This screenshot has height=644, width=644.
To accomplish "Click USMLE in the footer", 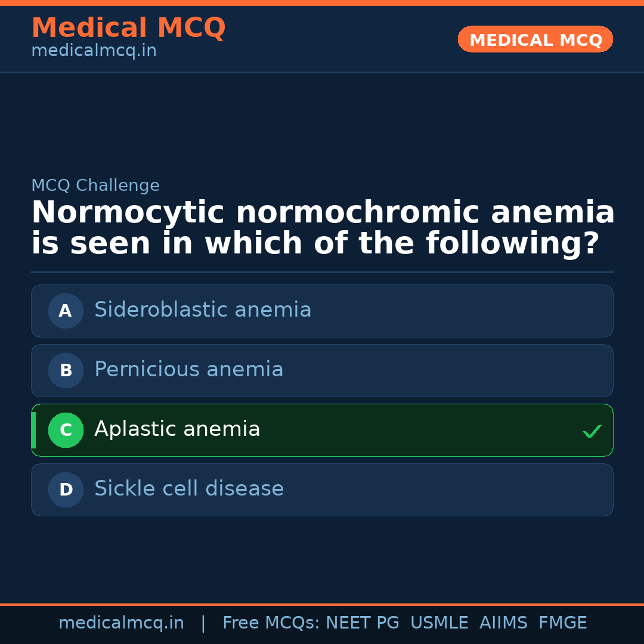I will (439, 623).
